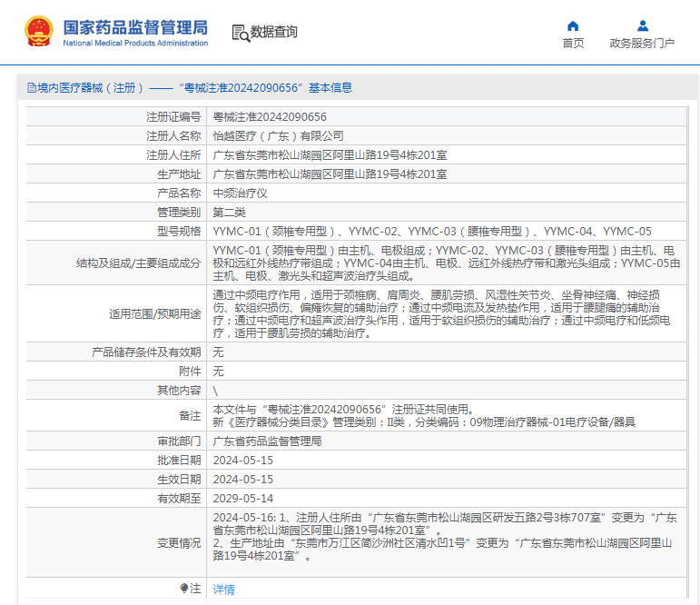This screenshot has width=700, height=605.
Task: Click the document icon before 境内医疗器械
Action: [x=31, y=87]
